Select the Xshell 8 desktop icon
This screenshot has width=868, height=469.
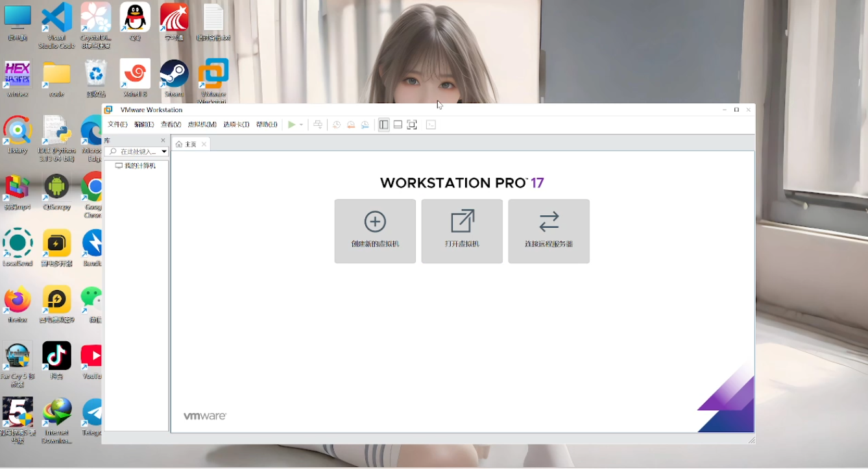tap(135, 78)
